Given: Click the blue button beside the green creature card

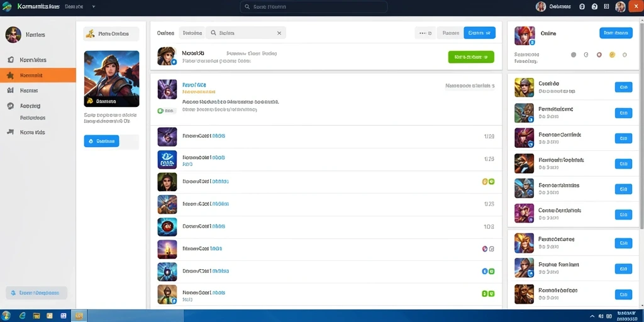Looking at the screenshot, I should point(623,113).
